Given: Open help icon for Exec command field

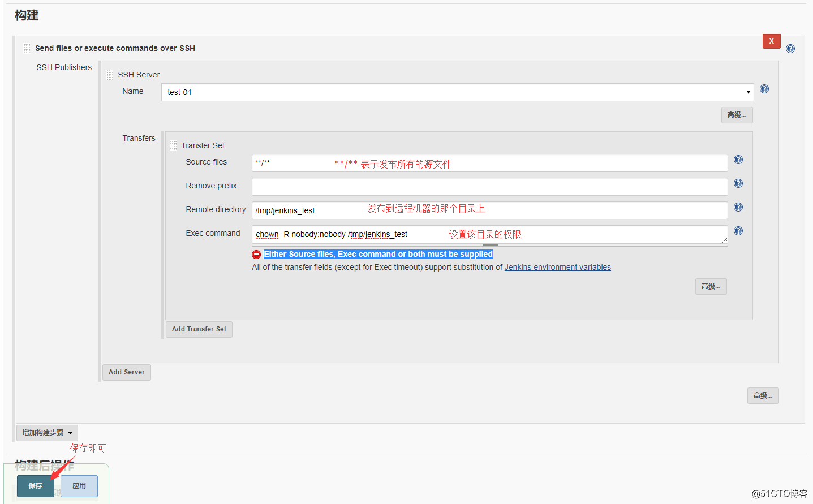Looking at the screenshot, I should pyautogui.click(x=738, y=231).
